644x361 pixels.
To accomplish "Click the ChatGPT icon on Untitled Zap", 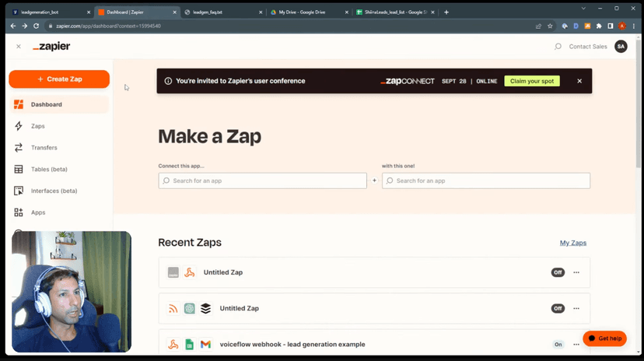I will coord(189,308).
